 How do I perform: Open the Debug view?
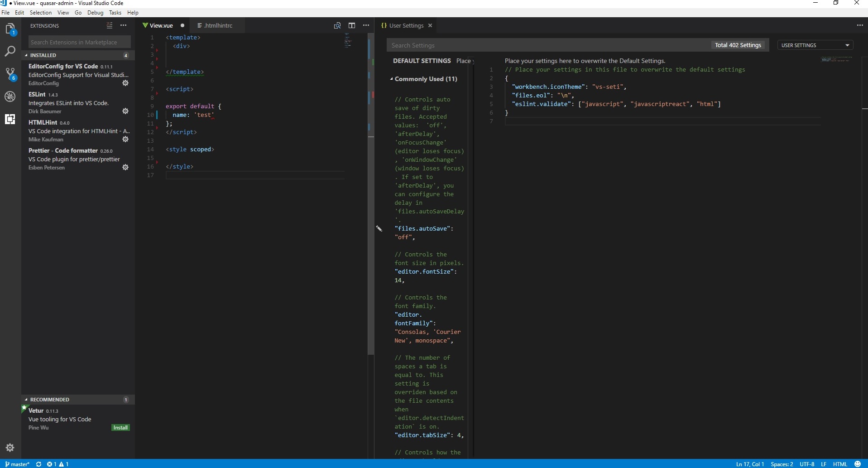(x=10, y=96)
